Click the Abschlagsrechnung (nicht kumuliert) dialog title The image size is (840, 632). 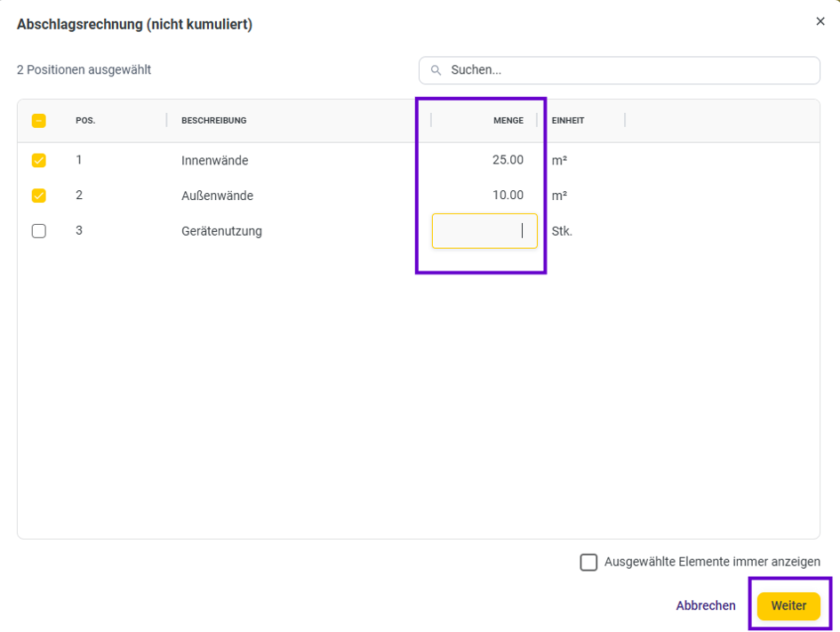coord(134,25)
